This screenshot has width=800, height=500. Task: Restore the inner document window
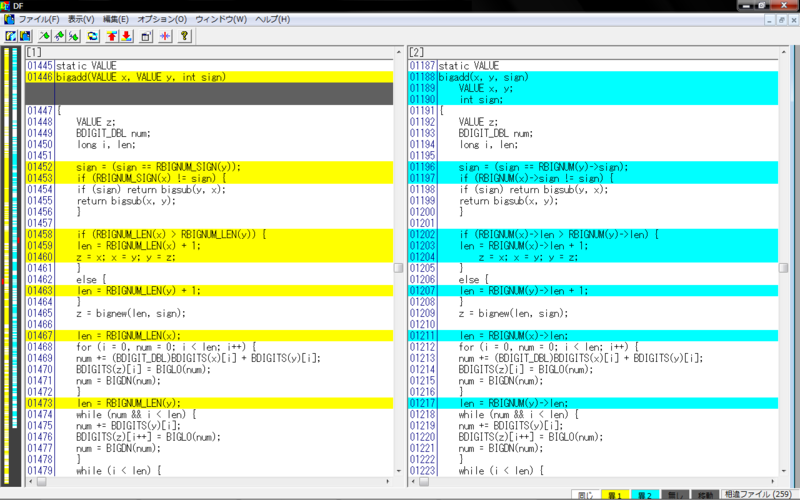tap(782, 20)
